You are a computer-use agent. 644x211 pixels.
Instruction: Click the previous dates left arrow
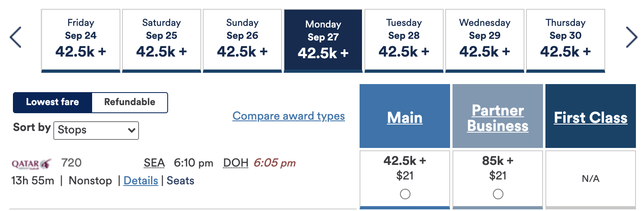[x=15, y=37]
